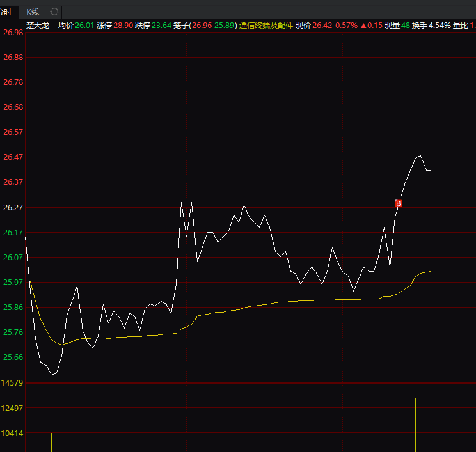Click y-axis label 26.68
Viewport: 476px width, 452px height.
(x=13, y=107)
